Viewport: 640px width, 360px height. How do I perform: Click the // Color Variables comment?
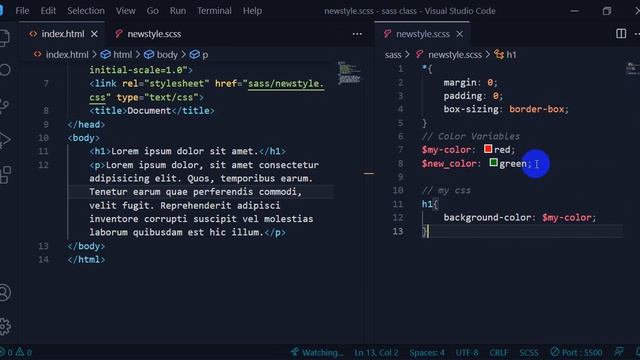(471, 136)
